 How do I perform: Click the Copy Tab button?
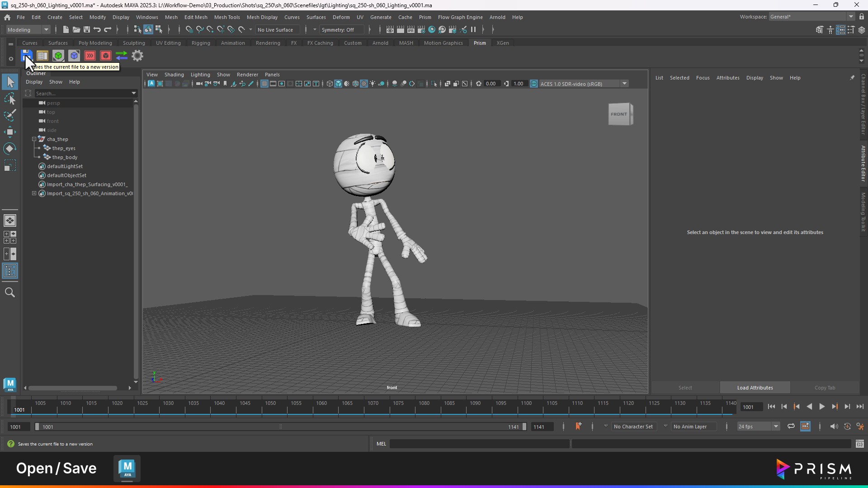coord(825,388)
